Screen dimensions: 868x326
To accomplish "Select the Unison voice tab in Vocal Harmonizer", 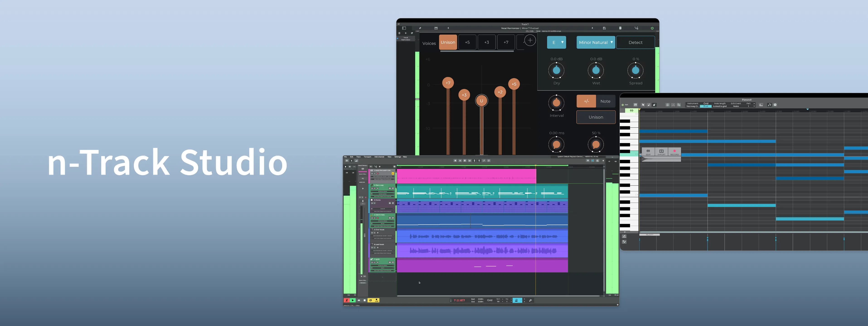I will [448, 42].
